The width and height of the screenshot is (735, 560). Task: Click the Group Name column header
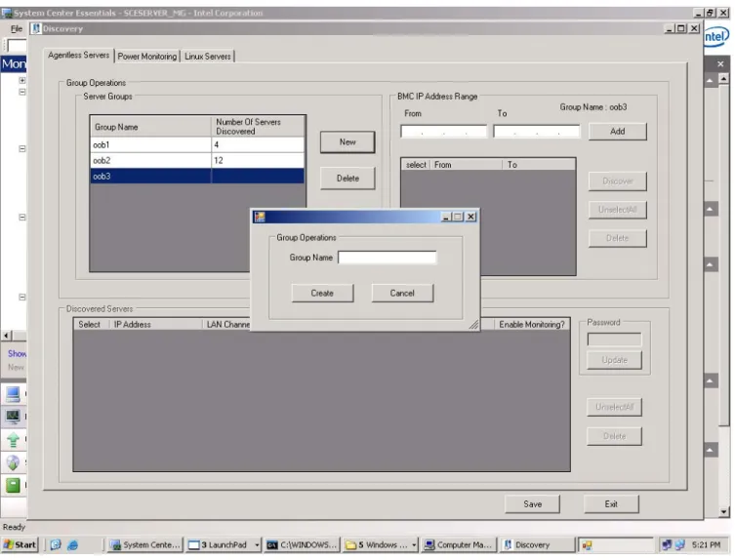point(150,127)
